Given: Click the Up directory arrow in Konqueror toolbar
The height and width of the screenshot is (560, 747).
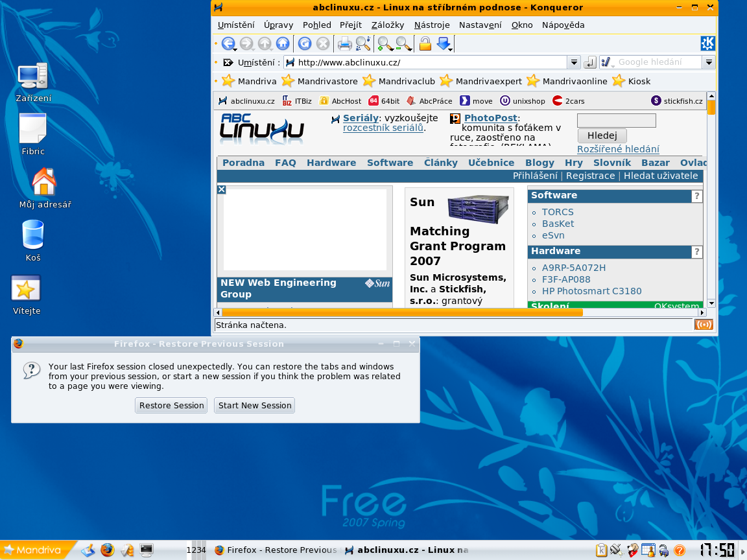Looking at the screenshot, I should coord(265,44).
